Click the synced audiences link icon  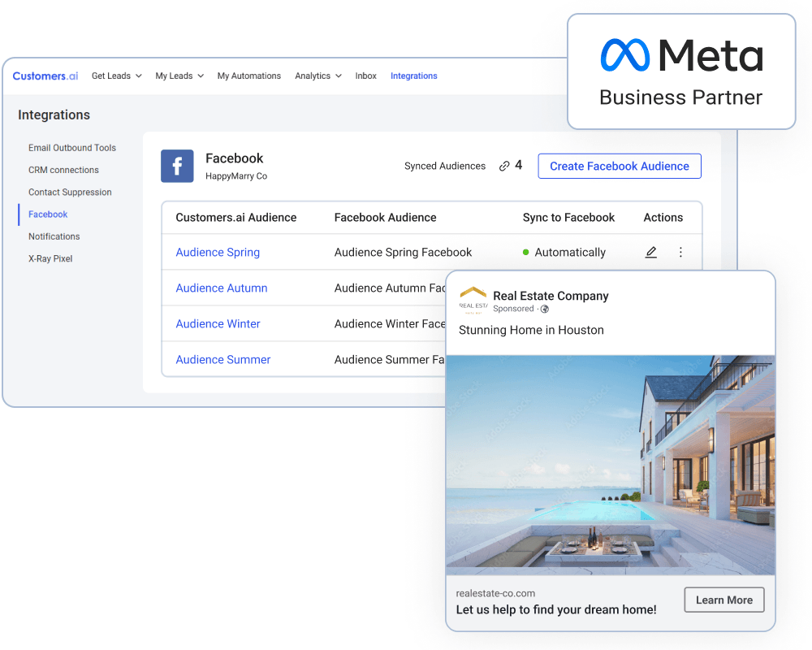tap(504, 166)
